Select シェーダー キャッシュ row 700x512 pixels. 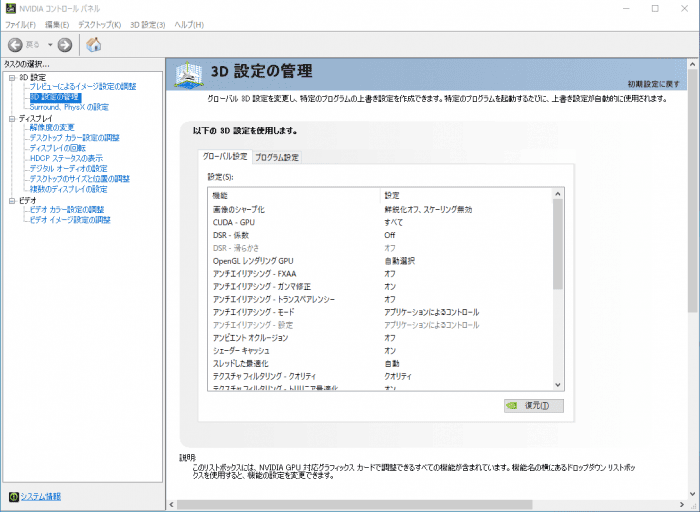[379, 351]
